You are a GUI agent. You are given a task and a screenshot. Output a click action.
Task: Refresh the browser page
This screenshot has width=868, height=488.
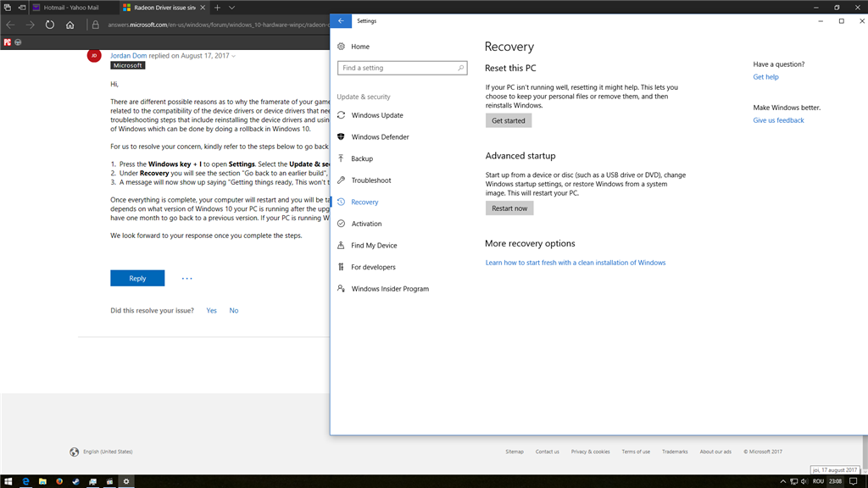point(50,25)
